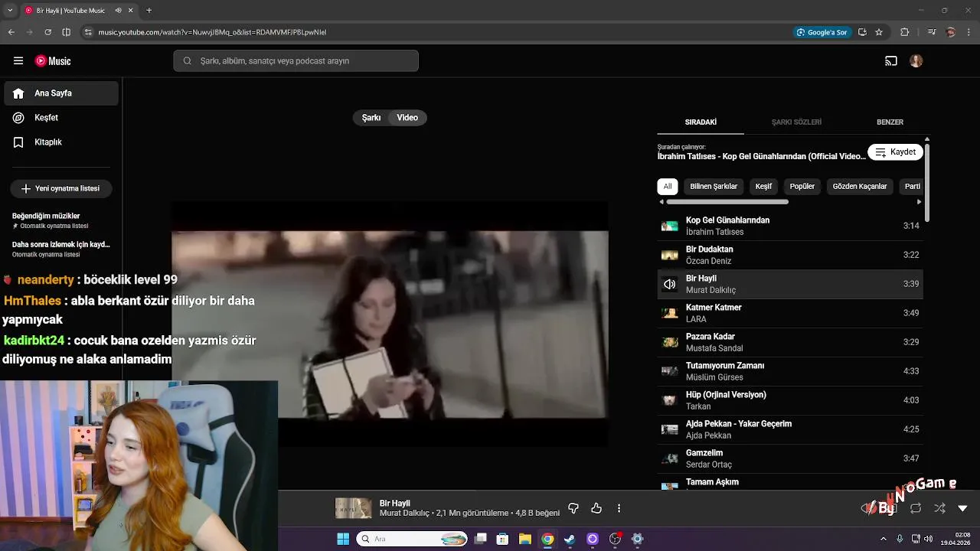This screenshot has width=980, height=551.
Task: Open File Explorer from the taskbar
Action: click(525, 539)
